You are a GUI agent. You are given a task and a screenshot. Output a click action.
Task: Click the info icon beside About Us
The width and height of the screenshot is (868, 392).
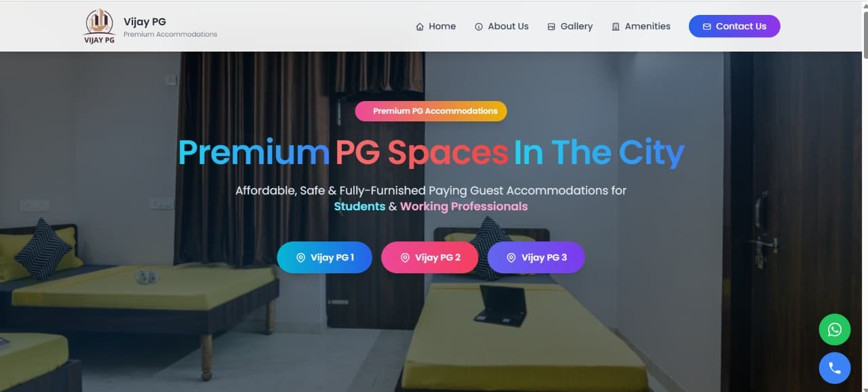point(479,26)
